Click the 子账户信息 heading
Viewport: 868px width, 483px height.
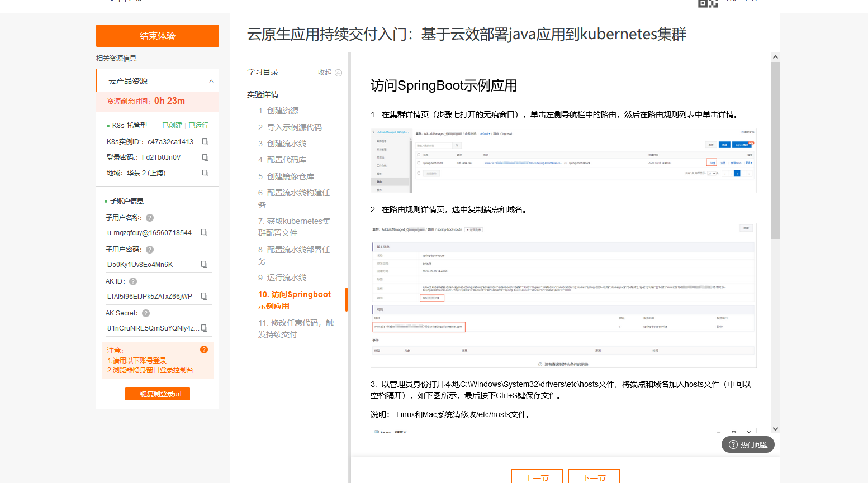point(127,201)
